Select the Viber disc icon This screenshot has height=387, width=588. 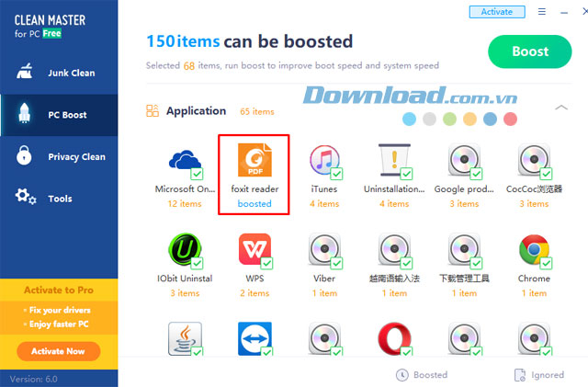point(324,249)
